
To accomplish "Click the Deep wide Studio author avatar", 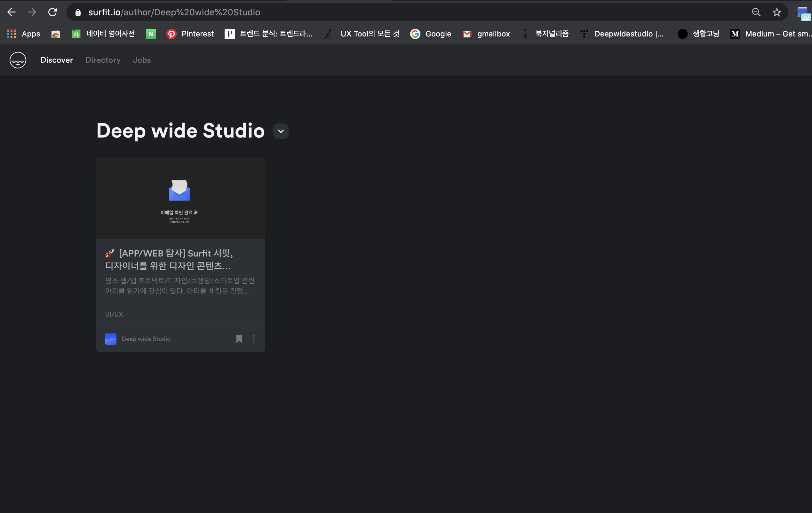I will click(111, 339).
